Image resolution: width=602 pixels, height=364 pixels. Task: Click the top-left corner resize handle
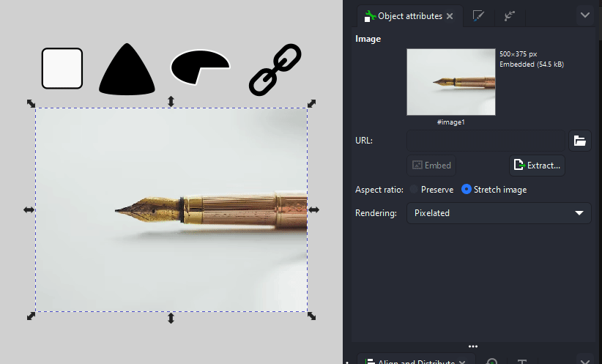coord(31,103)
